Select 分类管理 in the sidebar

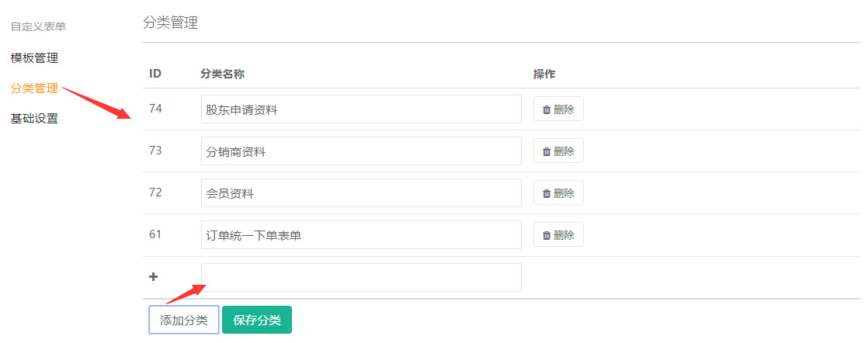pos(34,88)
